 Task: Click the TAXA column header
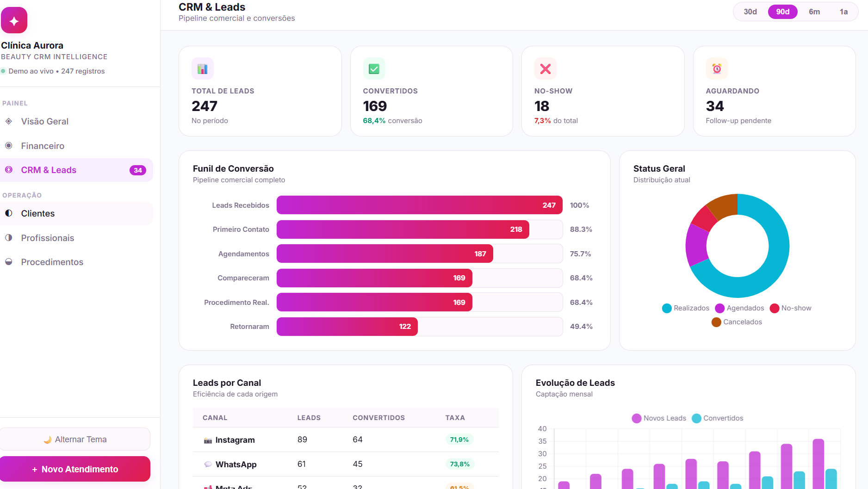(x=455, y=418)
